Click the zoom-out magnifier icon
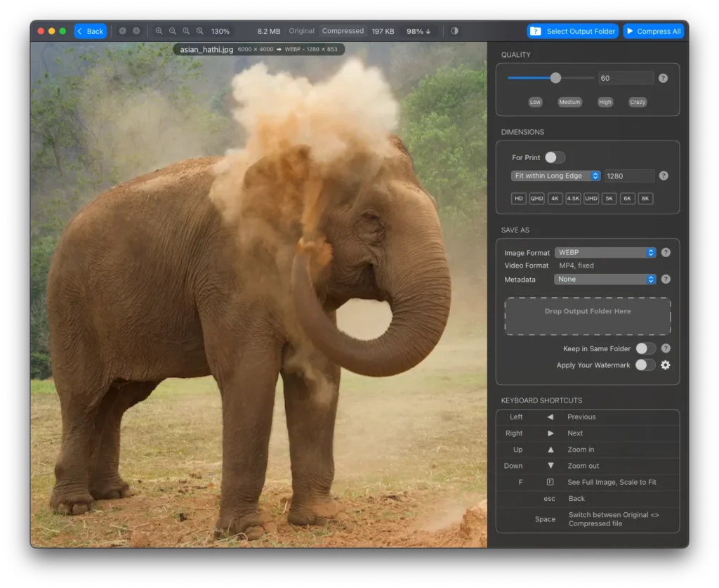This screenshot has height=588, width=719. (173, 31)
